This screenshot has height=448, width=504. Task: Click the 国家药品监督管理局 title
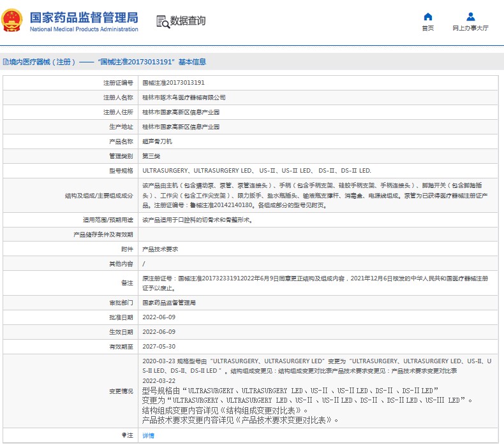84,18
